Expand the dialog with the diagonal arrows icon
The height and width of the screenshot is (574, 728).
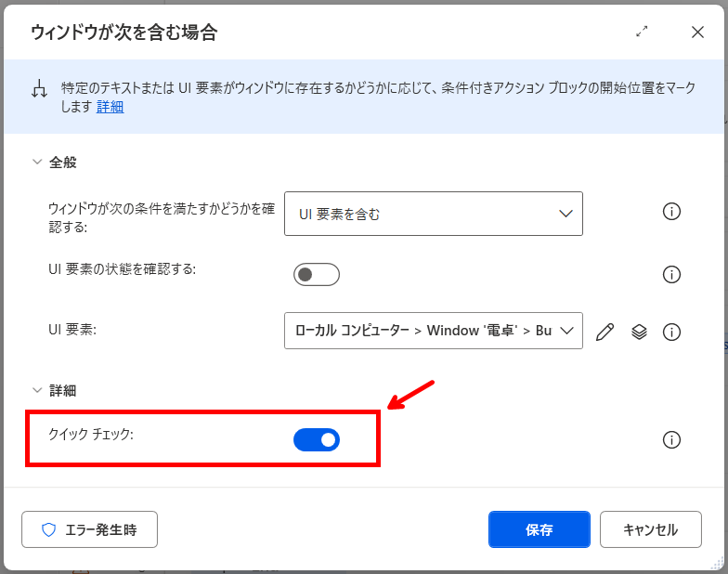click(x=642, y=32)
